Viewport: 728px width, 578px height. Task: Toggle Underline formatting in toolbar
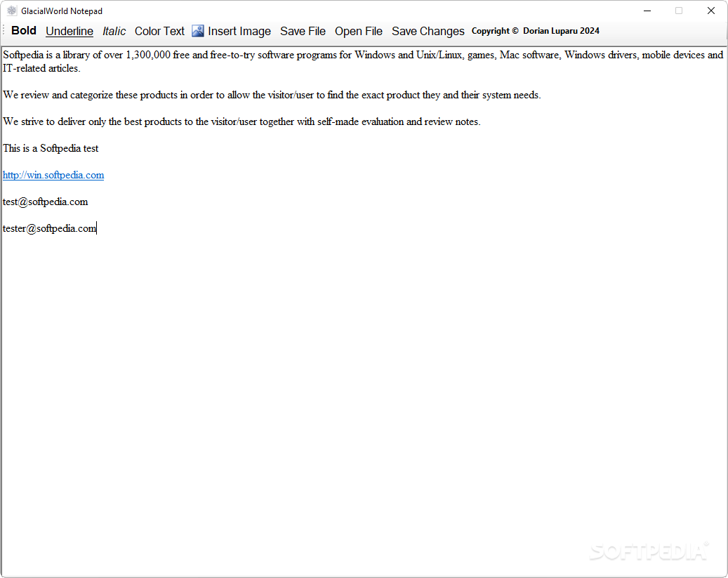coord(70,31)
